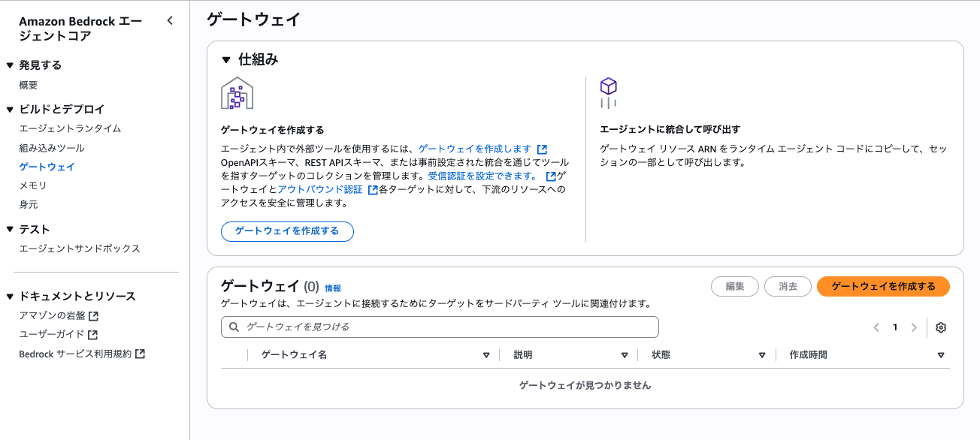This screenshot has width=980, height=440.
Task: Collapse the 発見する section
Action: click(10, 65)
